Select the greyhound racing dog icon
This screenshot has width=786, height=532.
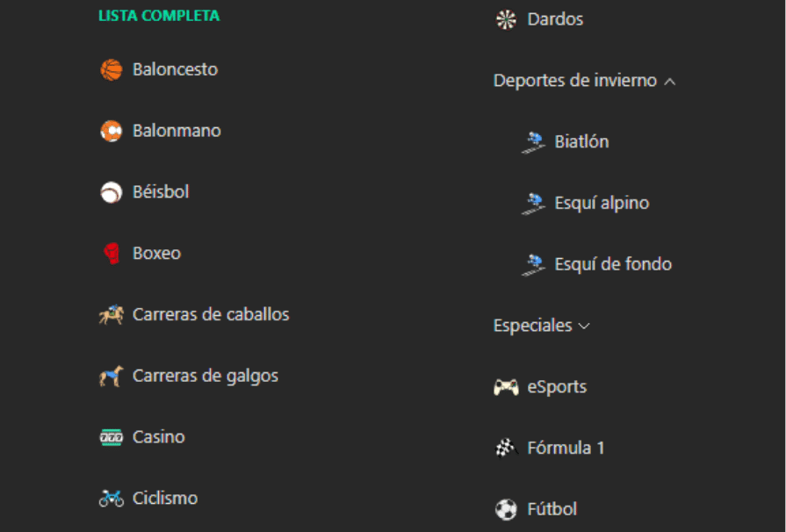[x=112, y=377]
